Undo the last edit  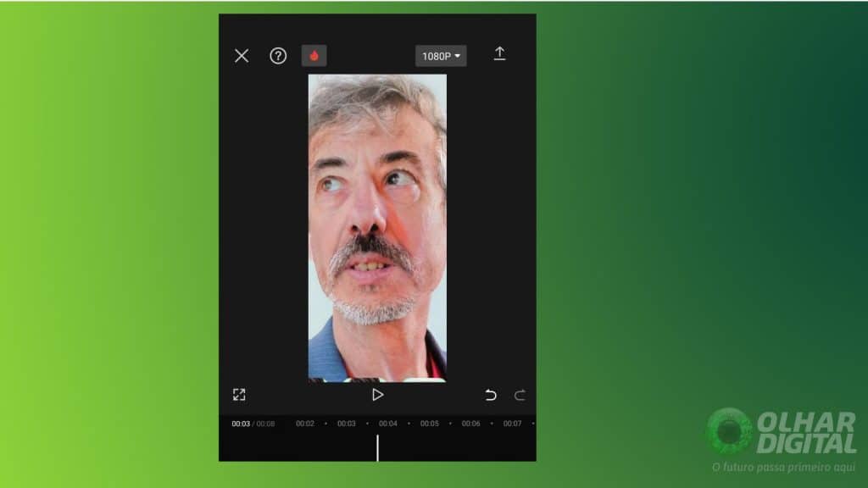(490, 395)
